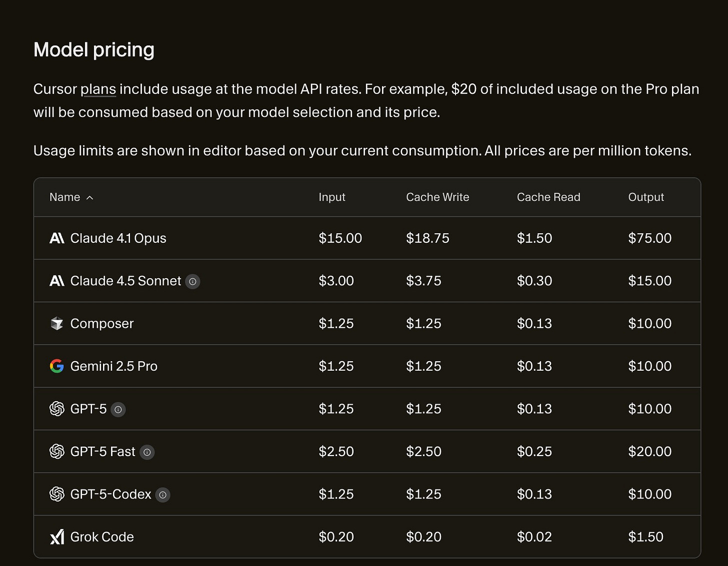Sort table by Output column header
The image size is (728, 566).
(x=645, y=197)
